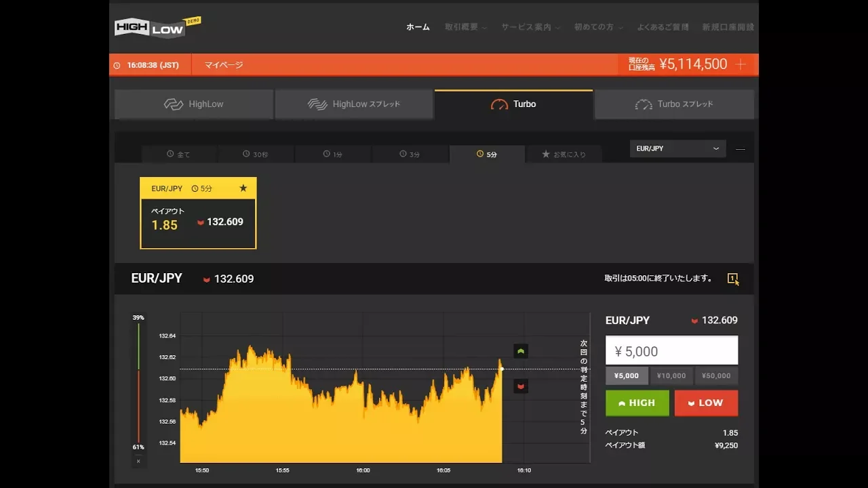The image size is (868, 488).
Task: Select the 30秒 time filter tab
Action: 256,155
